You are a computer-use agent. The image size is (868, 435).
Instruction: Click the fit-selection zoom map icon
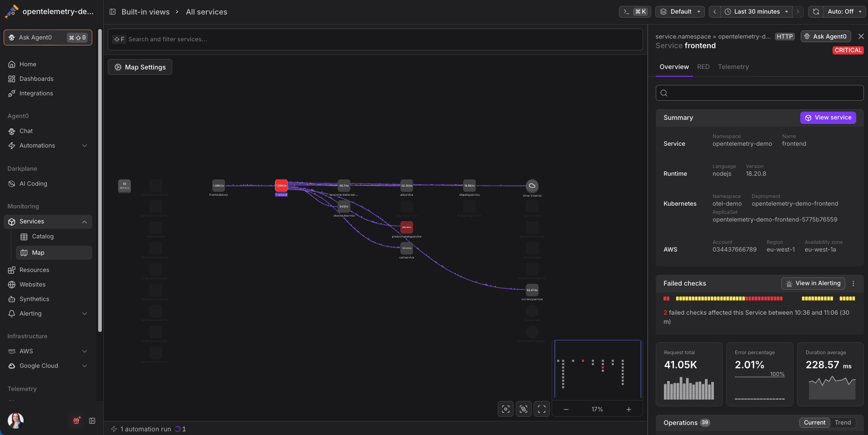point(524,409)
